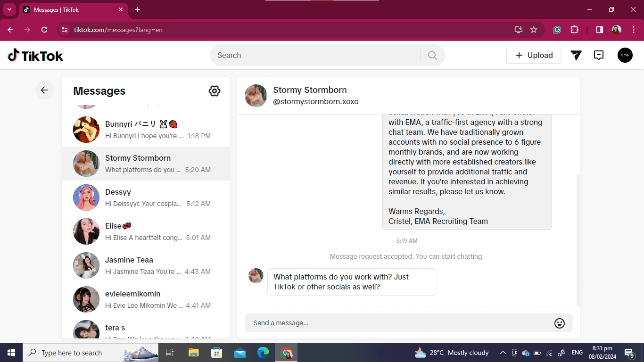
Task: Open the EMA profile avatar menu
Action: 625,55
